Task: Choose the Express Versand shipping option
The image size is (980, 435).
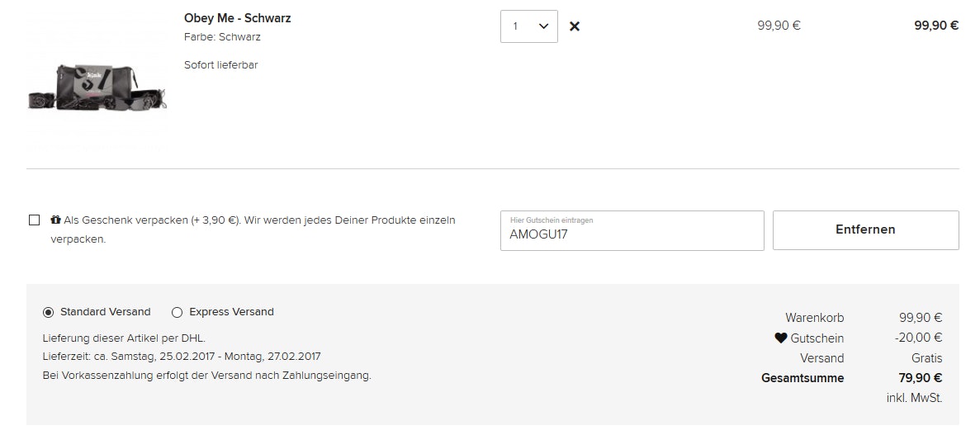Action: coord(177,312)
